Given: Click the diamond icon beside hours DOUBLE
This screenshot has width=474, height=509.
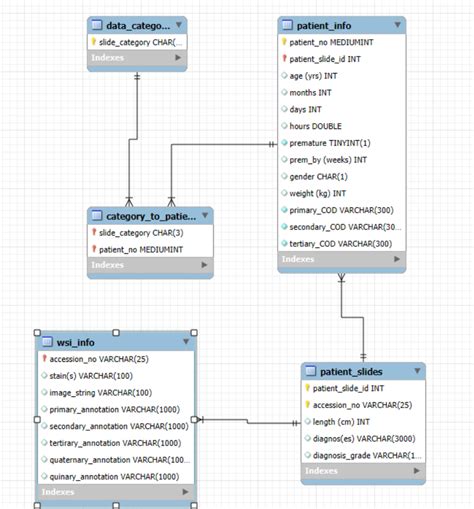Looking at the screenshot, I should [x=284, y=126].
